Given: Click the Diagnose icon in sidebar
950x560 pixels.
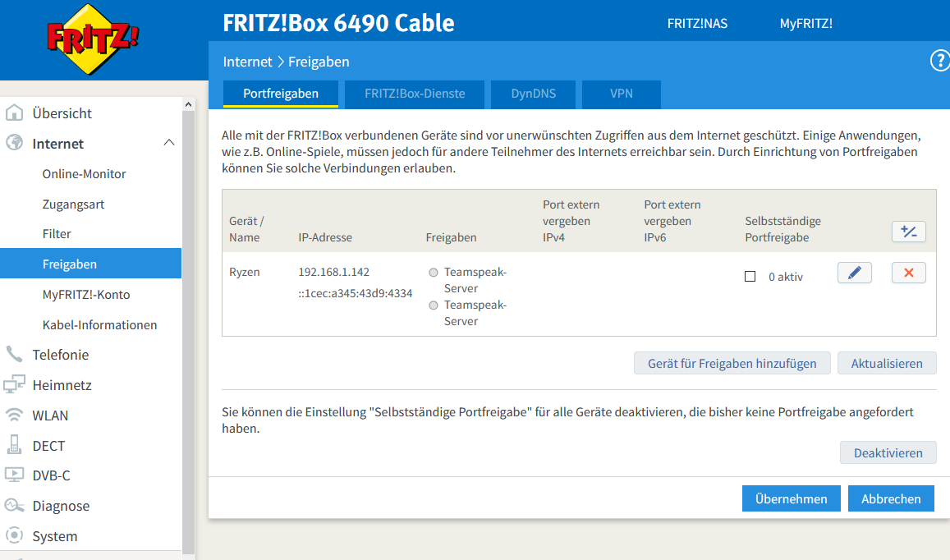Looking at the screenshot, I should [x=14, y=506].
